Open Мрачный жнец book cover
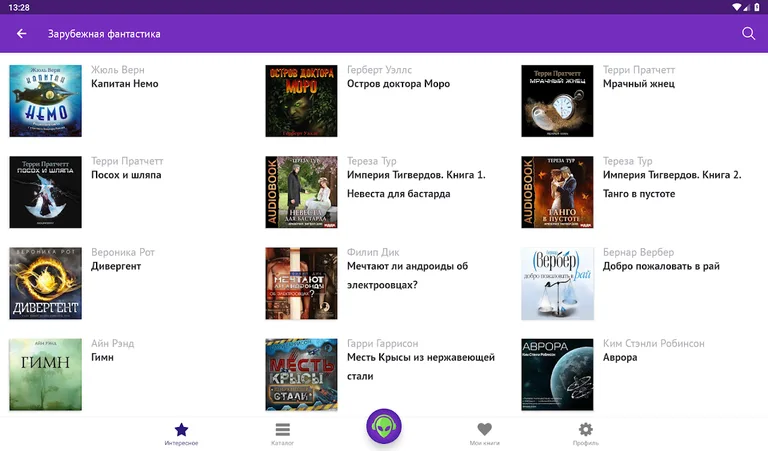768x451 pixels. [557, 101]
